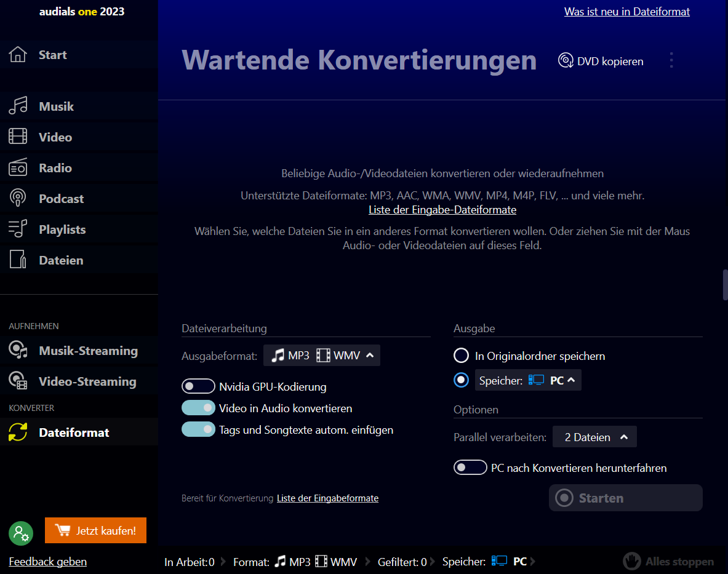Click the Wartende Konvertierungen heading
728x574 pixels.
359,60
